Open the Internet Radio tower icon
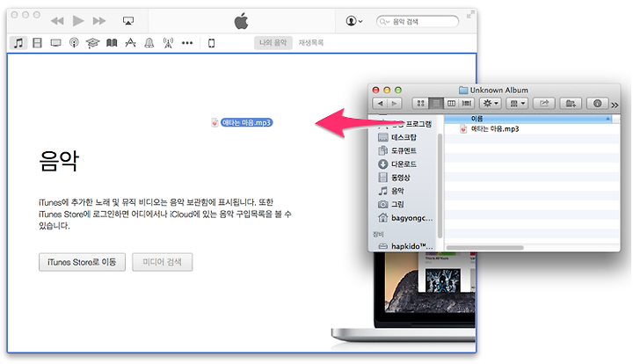633x364 pixels. [x=168, y=43]
